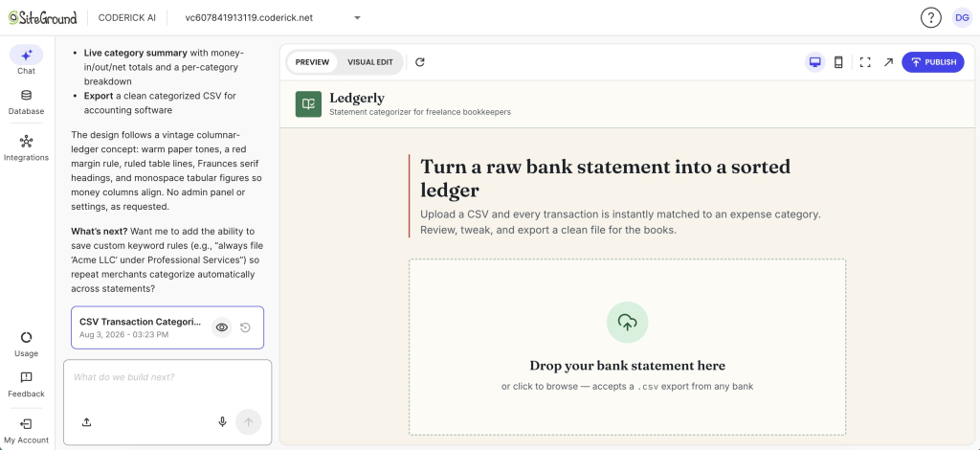This screenshot has height=450, width=980.
Task: Enter fullscreen preview
Action: point(865,62)
